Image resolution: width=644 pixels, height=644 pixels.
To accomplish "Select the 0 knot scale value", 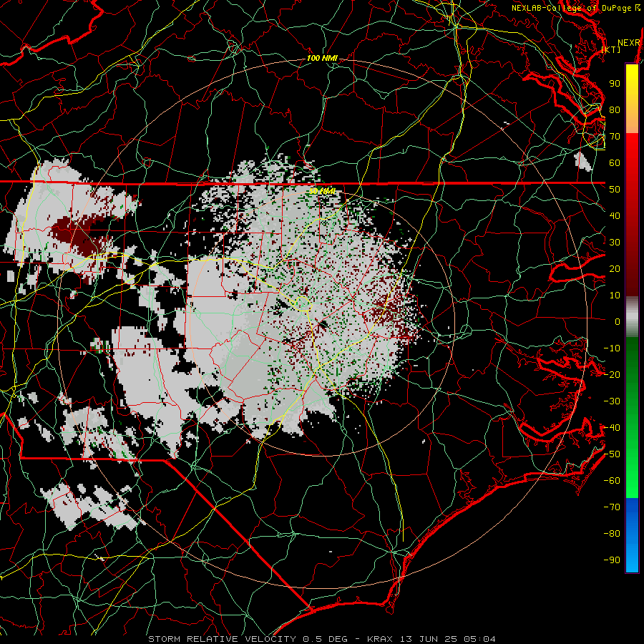I will (x=618, y=321).
